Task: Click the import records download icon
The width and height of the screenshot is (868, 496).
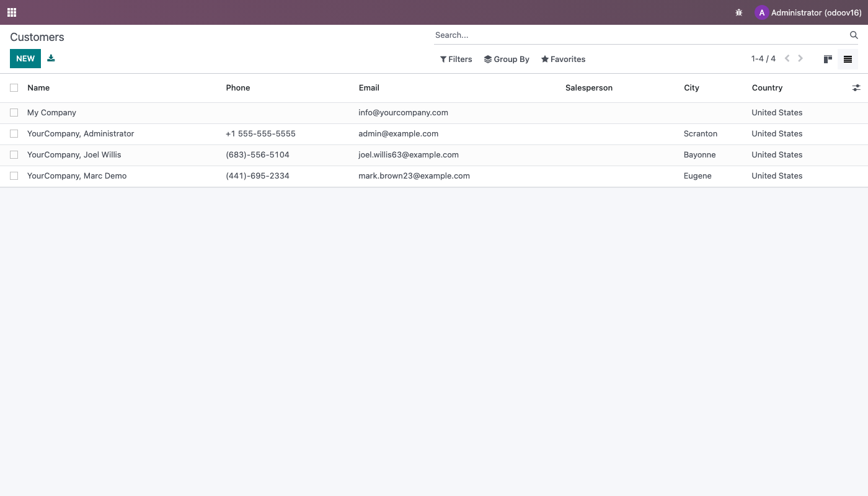Action: pos(51,58)
